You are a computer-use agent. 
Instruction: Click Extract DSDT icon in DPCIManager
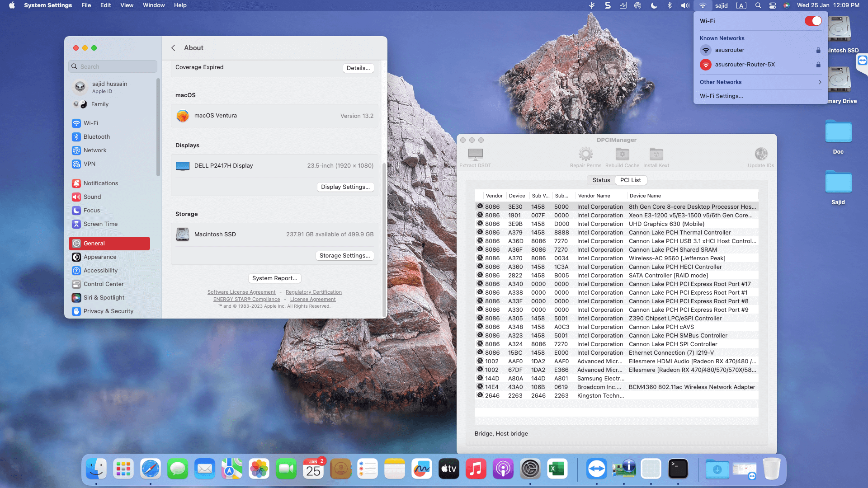pyautogui.click(x=475, y=155)
